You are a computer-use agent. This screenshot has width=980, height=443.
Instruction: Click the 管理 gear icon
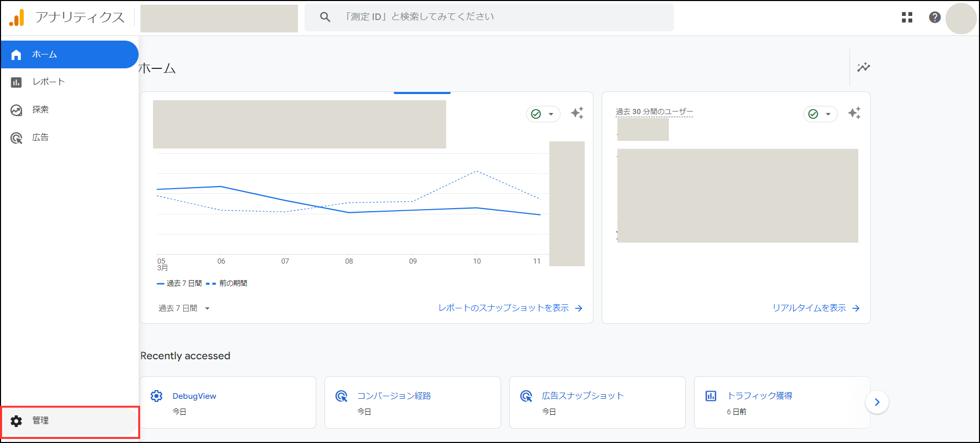[16, 421]
